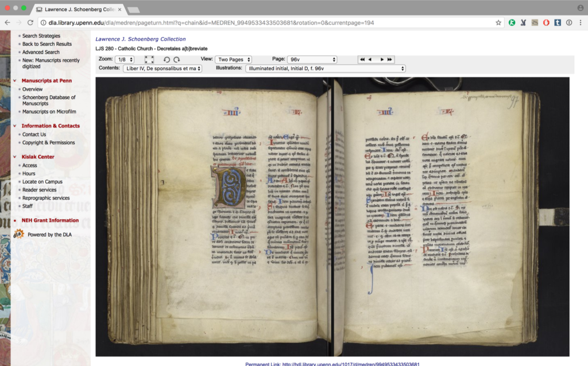This screenshot has height=366, width=588.
Task: Jump to the first page
Action: [362, 60]
